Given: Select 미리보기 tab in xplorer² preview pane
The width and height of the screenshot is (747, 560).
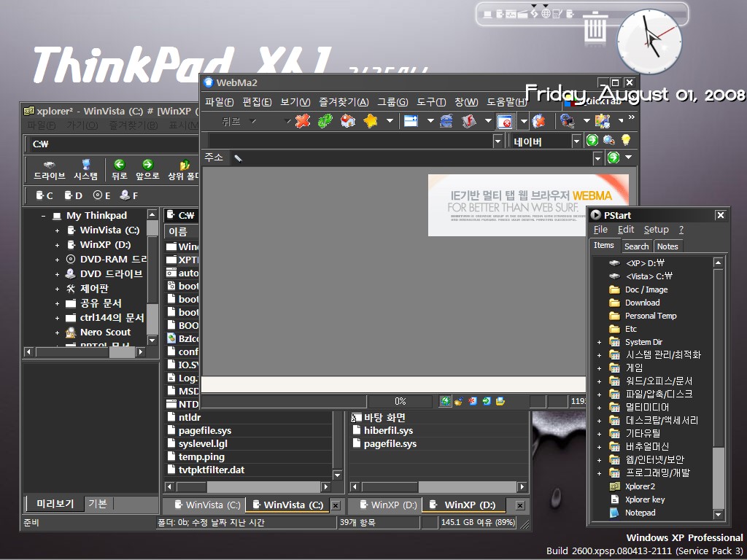Looking at the screenshot, I should (x=55, y=503).
